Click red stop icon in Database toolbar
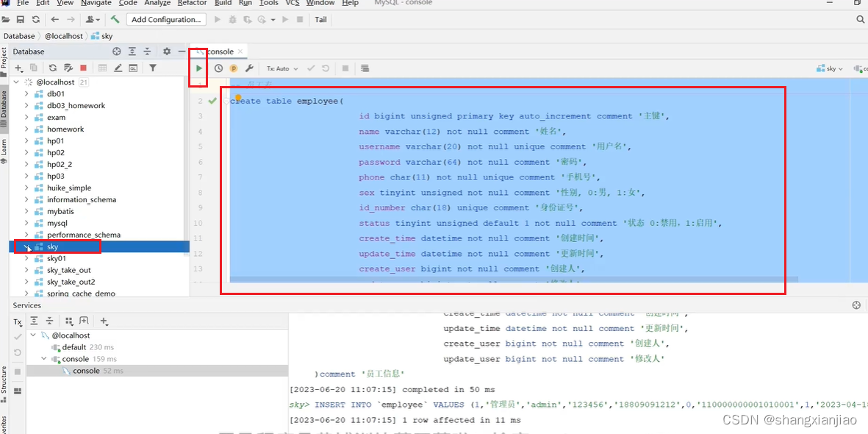 click(x=84, y=68)
